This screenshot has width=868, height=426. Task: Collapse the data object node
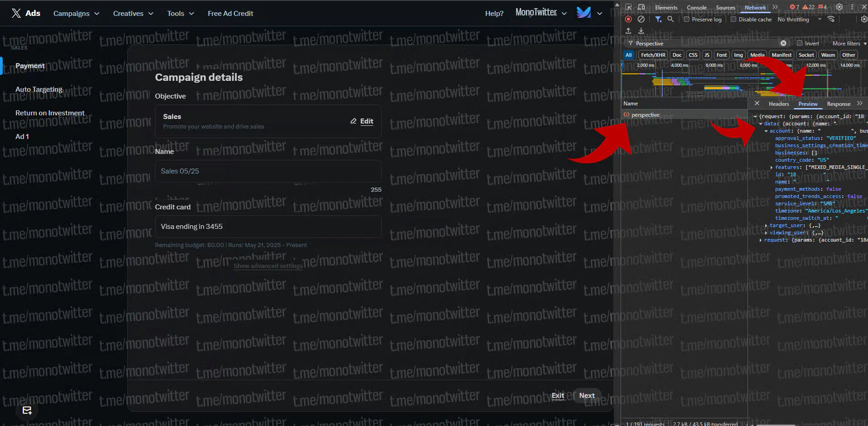point(761,124)
